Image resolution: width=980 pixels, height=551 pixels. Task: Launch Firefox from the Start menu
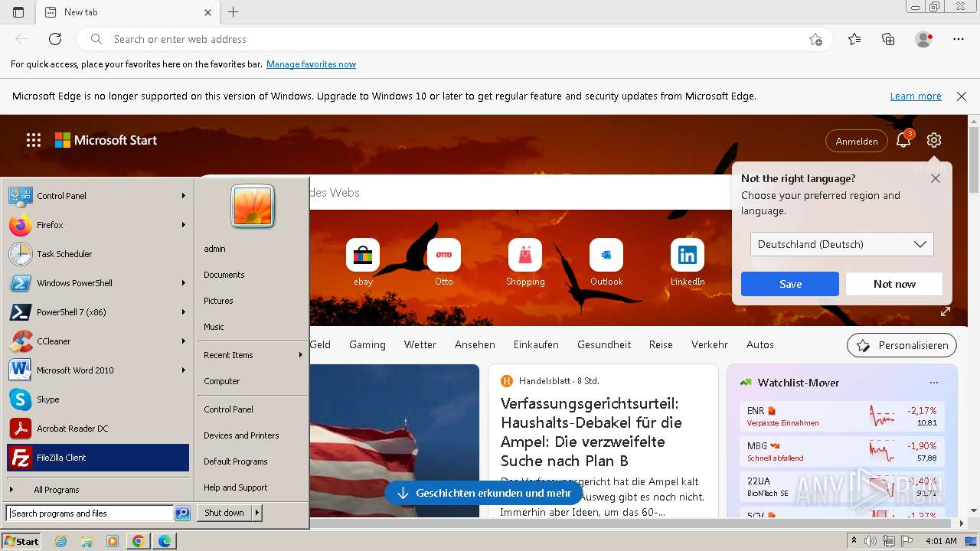97,225
